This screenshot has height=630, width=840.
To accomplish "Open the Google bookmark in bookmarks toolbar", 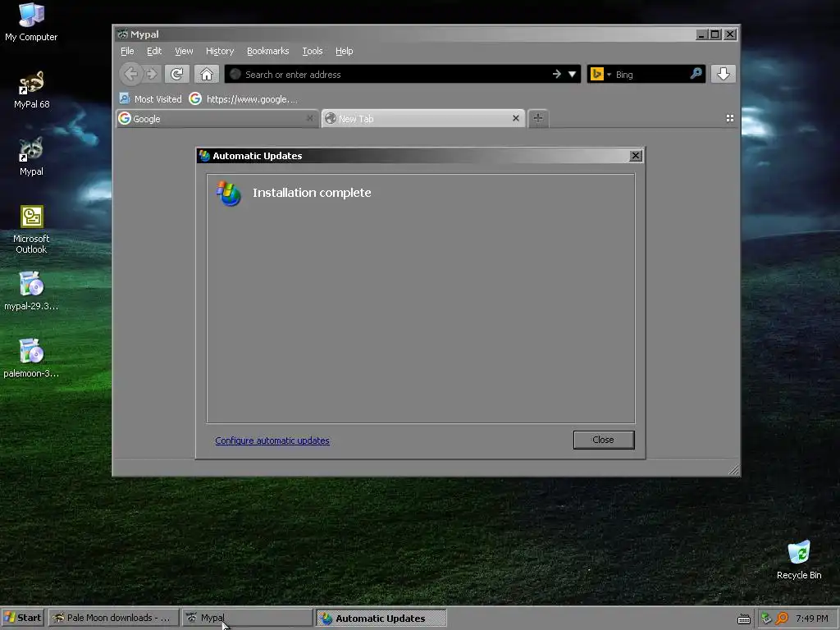I will [x=243, y=99].
